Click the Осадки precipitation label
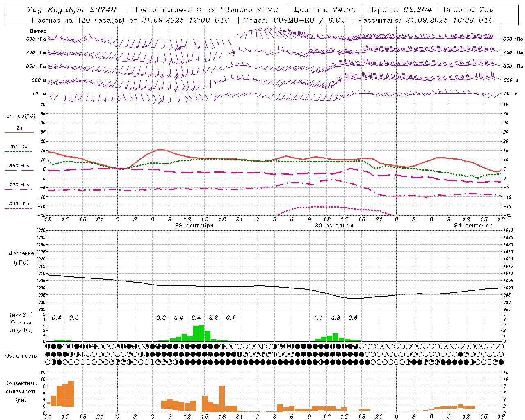Viewport: 525px width, 420px height. tap(21, 322)
